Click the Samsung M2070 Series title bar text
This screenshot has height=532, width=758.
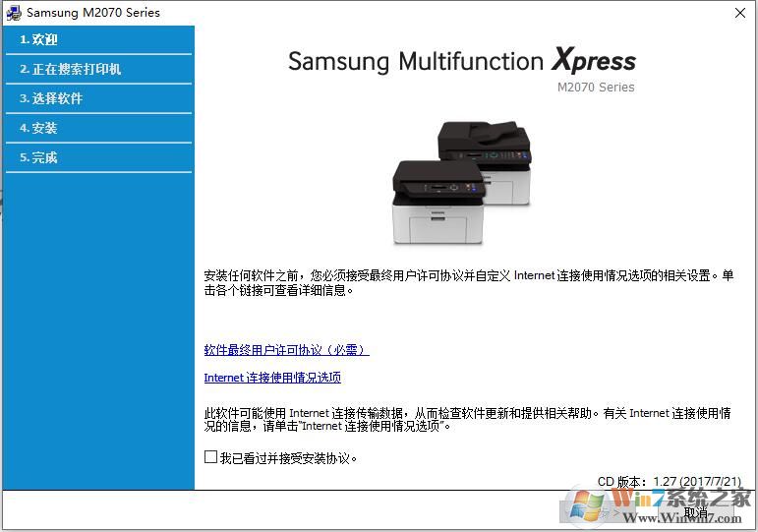click(x=93, y=13)
